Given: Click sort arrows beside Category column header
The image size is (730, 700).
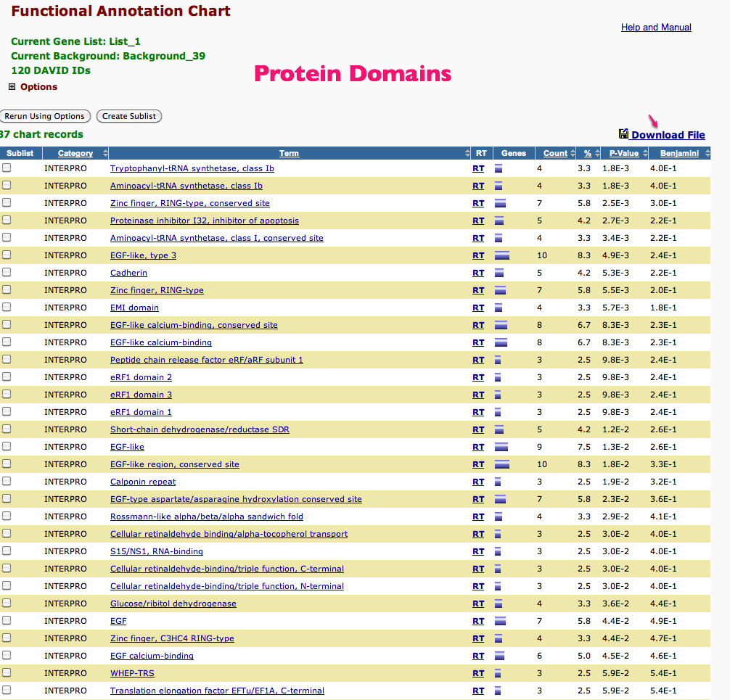Looking at the screenshot, I should 105,153.
